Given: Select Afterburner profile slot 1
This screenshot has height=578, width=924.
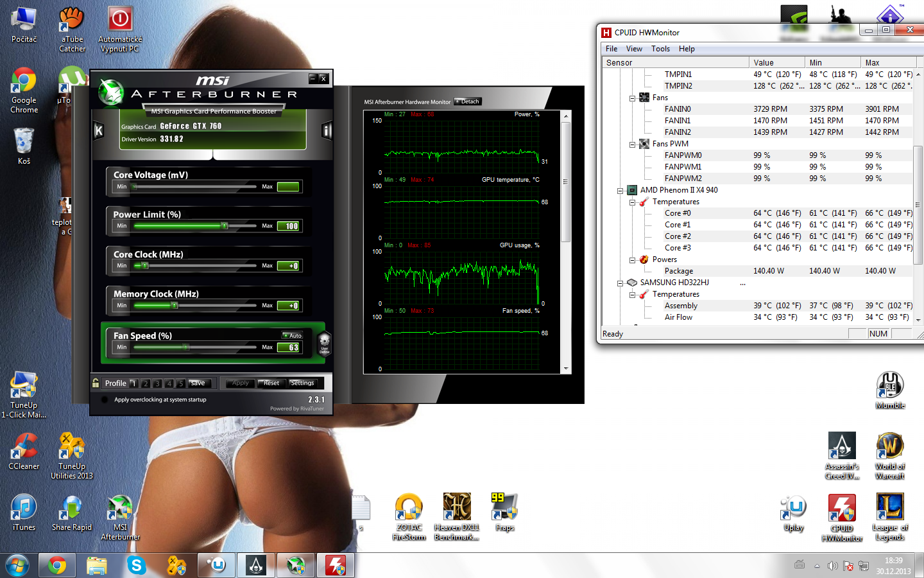Looking at the screenshot, I should (x=133, y=383).
